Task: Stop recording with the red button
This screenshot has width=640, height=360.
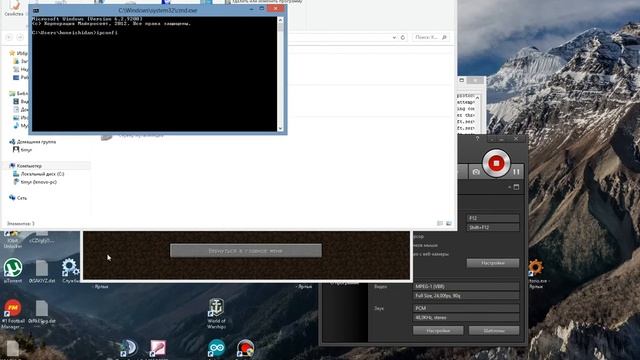Action: click(496, 163)
